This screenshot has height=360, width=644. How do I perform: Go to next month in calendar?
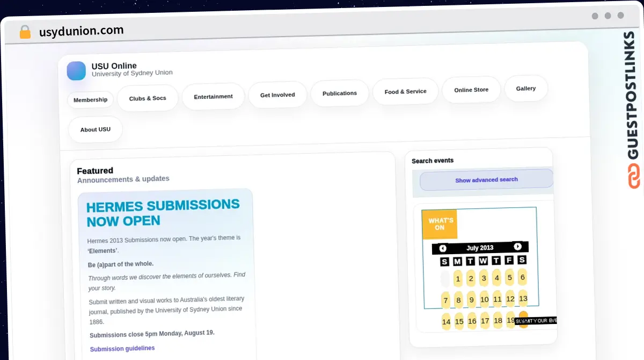click(517, 247)
